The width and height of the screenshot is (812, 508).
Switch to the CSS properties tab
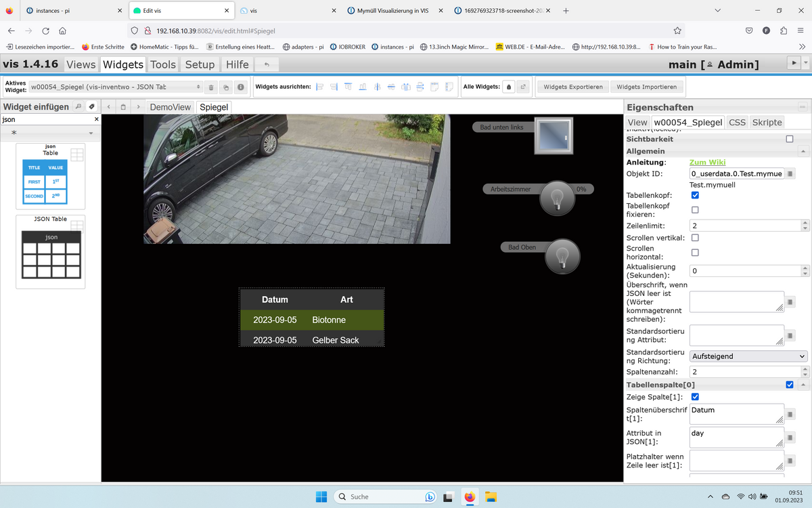tap(737, 123)
